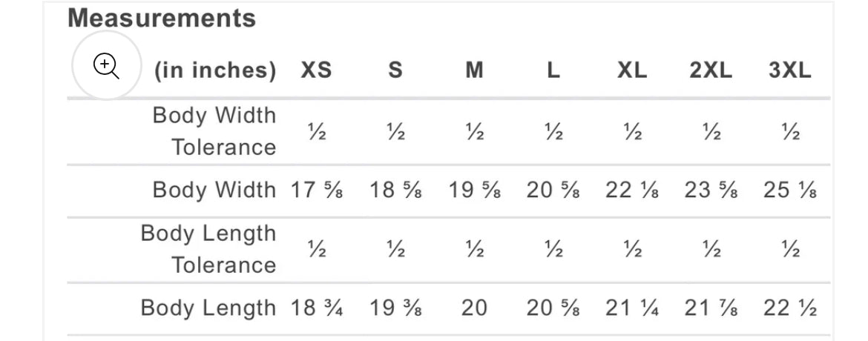Select the 2XL size column header
The width and height of the screenshot is (868, 341).
click(711, 71)
